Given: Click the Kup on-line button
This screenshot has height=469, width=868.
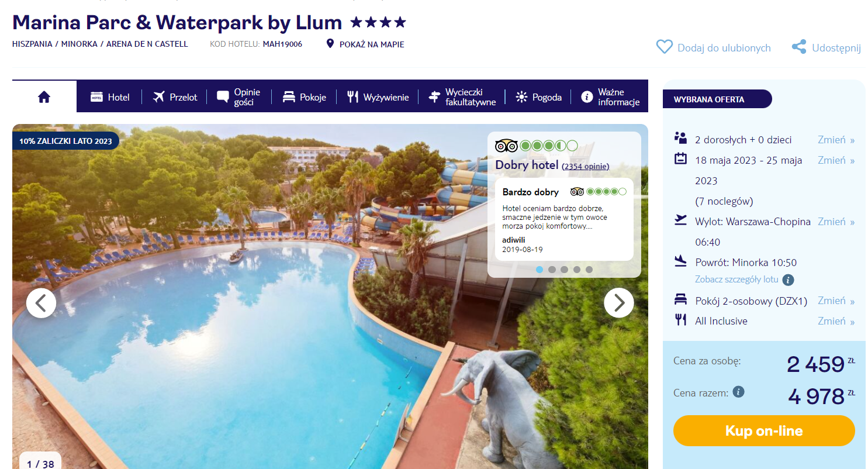Looking at the screenshot, I should 764,431.
